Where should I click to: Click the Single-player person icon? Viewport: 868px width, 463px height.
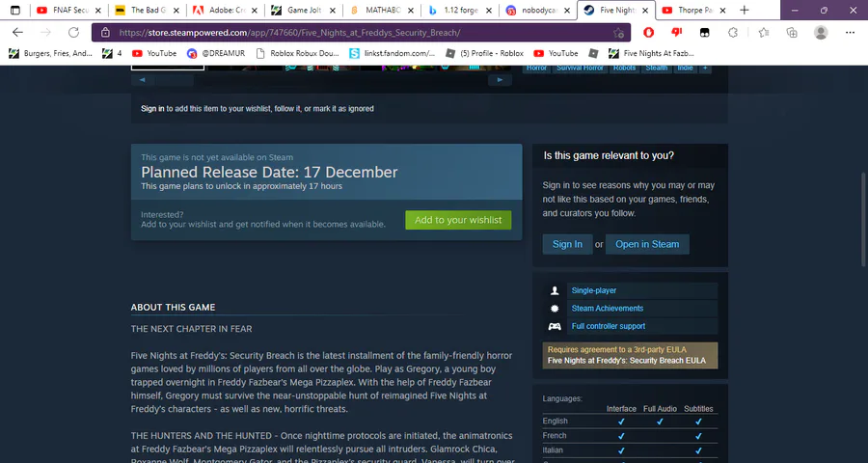tap(555, 290)
